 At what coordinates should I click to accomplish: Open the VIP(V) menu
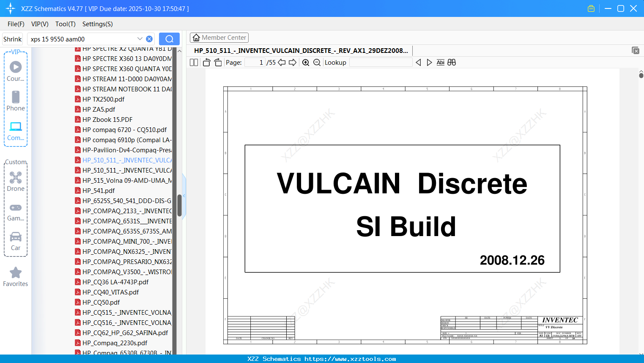point(40,24)
